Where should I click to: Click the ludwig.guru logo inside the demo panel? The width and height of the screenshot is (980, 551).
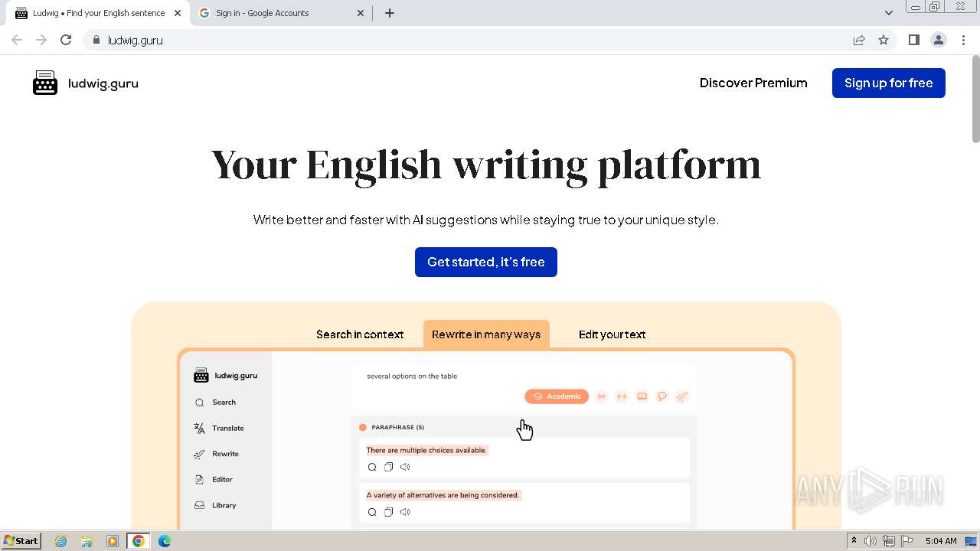(225, 376)
